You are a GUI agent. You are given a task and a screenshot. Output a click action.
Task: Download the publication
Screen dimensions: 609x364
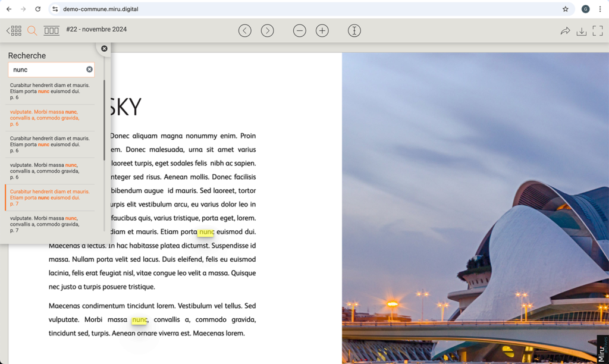pyautogui.click(x=582, y=31)
